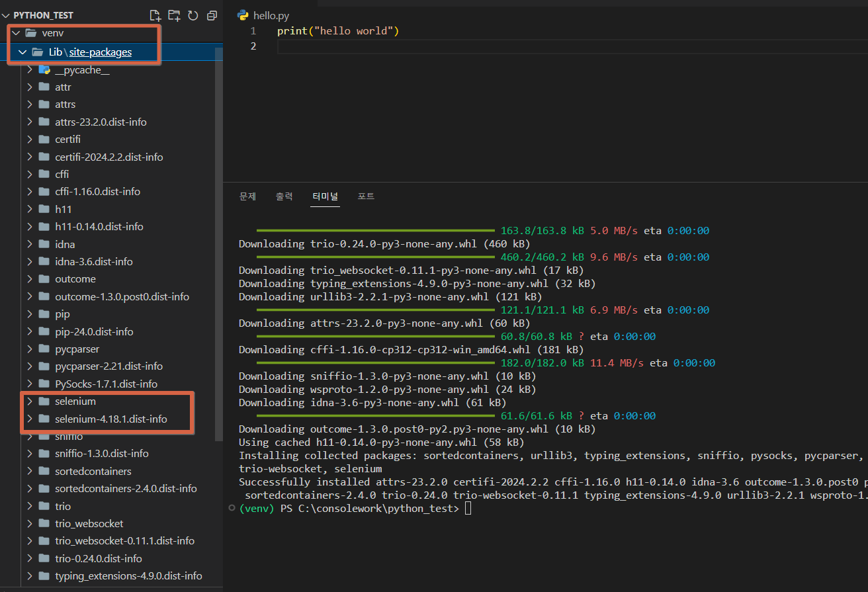
Task: Expand the pycparser folder chevron
Action: 29,349
